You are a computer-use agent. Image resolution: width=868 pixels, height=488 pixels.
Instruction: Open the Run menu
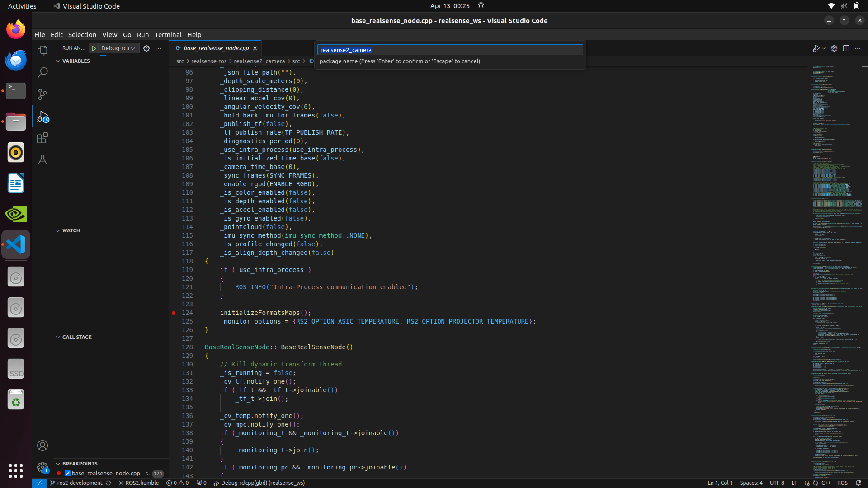click(x=143, y=35)
